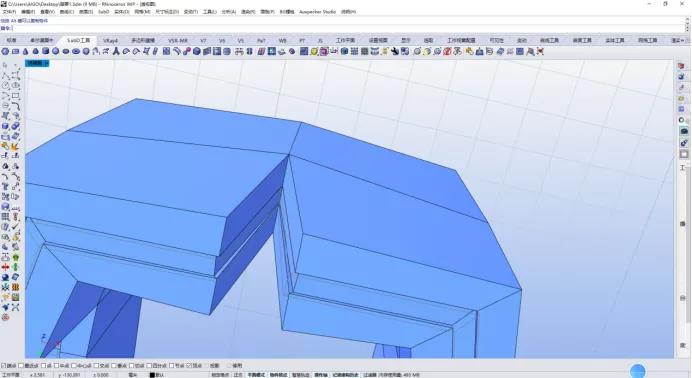Click the red circle icon in SubD toolbar

pyautogui.click(x=447, y=52)
